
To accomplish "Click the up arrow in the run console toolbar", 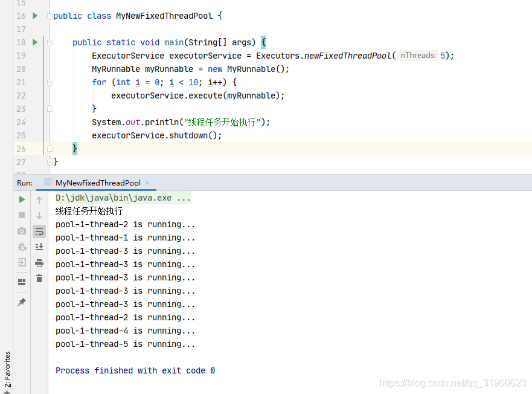I will pyautogui.click(x=39, y=200).
